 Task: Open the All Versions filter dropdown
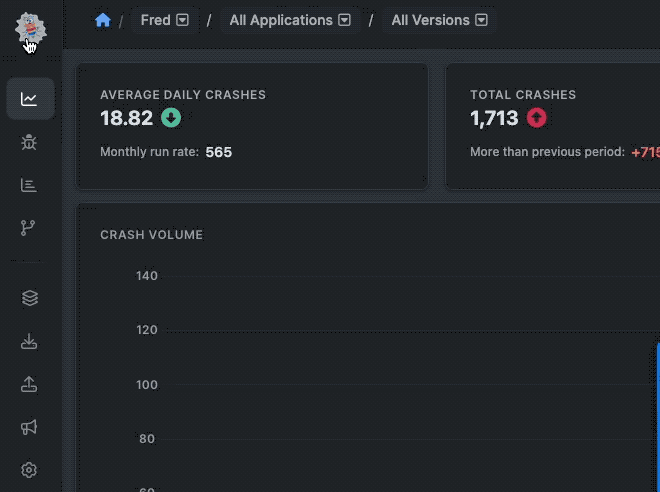click(x=439, y=20)
